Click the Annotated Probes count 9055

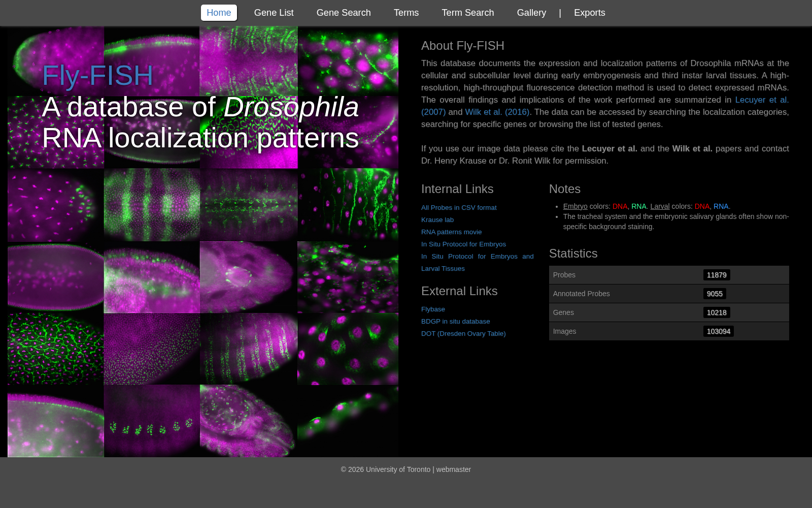coord(715,294)
